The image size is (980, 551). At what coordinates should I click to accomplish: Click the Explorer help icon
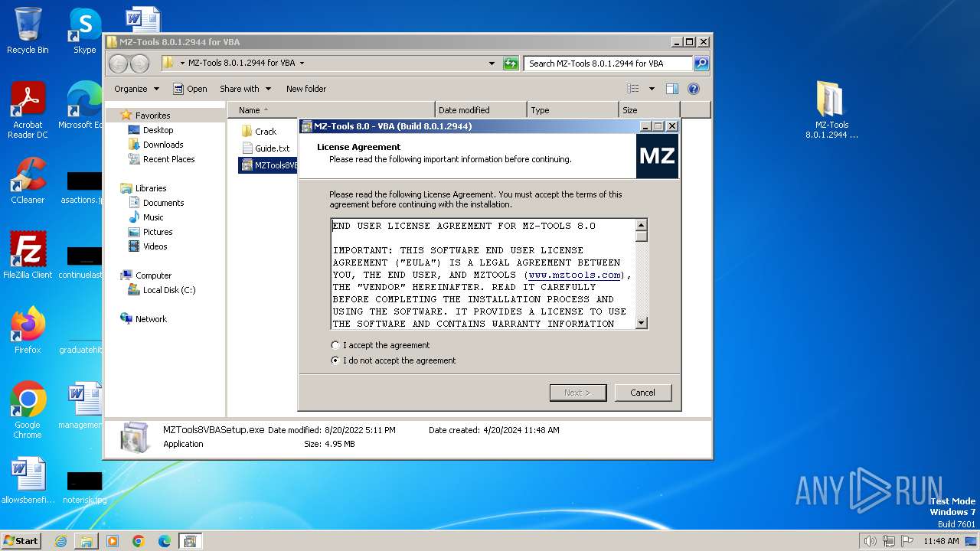(x=693, y=89)
